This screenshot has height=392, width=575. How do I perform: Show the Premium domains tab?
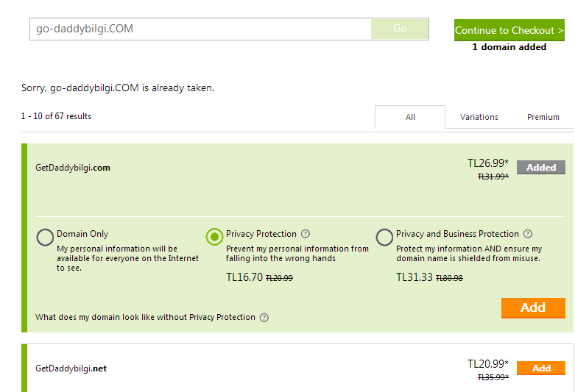[x=543, y=117]
